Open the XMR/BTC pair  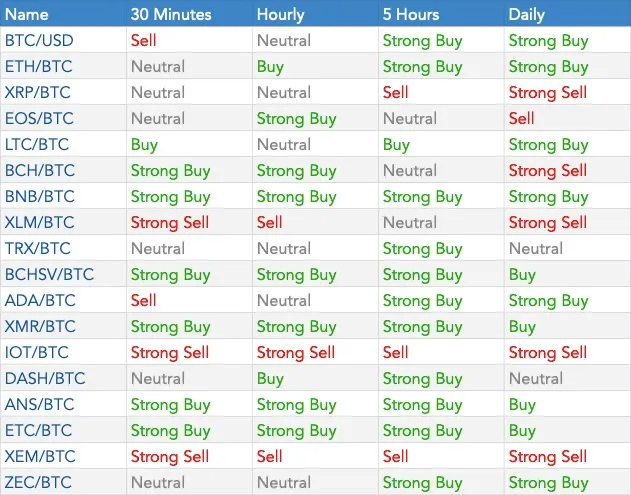point(40,326)
